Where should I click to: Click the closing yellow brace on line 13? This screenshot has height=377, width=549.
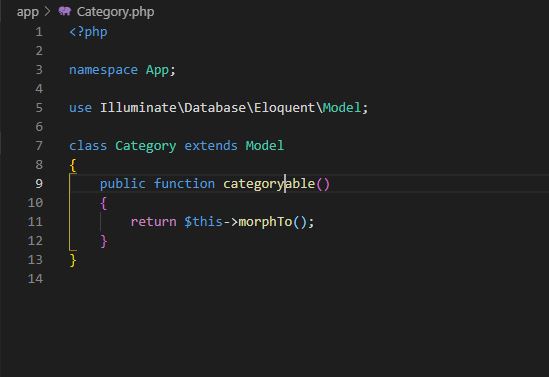click(x=73, y=260)
